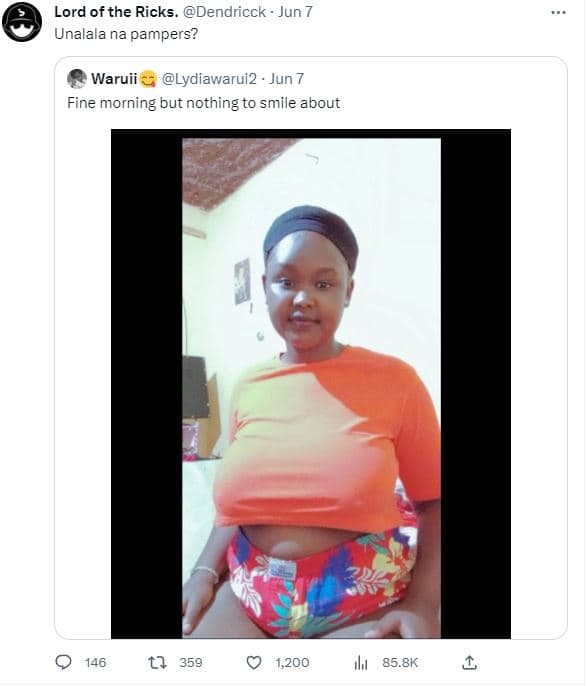587x686 pixels.
Task: Open quoted tweet text 'Fine morning but nothing'
Action: coord(203,103)
